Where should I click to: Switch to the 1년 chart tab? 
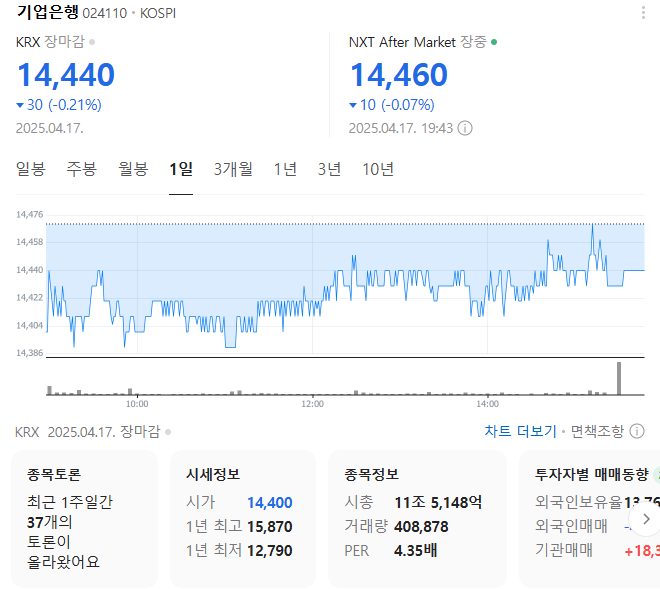point(285,169)
